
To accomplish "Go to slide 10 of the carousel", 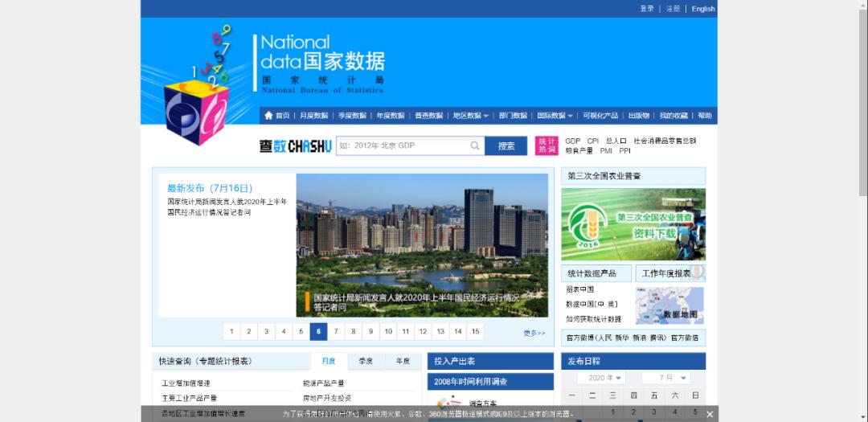I will click(388, 332).
